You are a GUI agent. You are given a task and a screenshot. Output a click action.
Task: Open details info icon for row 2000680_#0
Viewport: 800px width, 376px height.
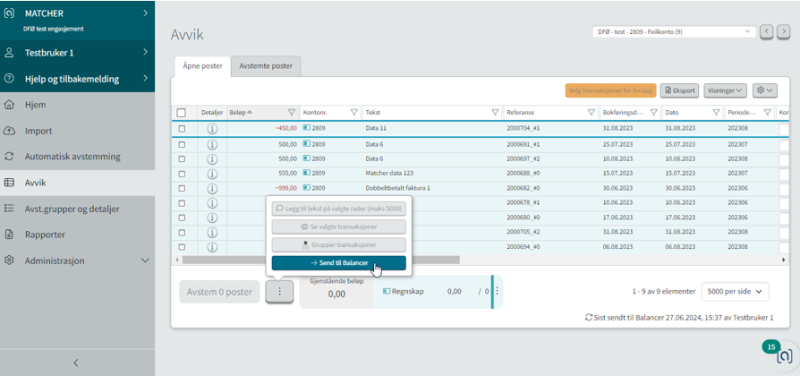pos(212,217)
